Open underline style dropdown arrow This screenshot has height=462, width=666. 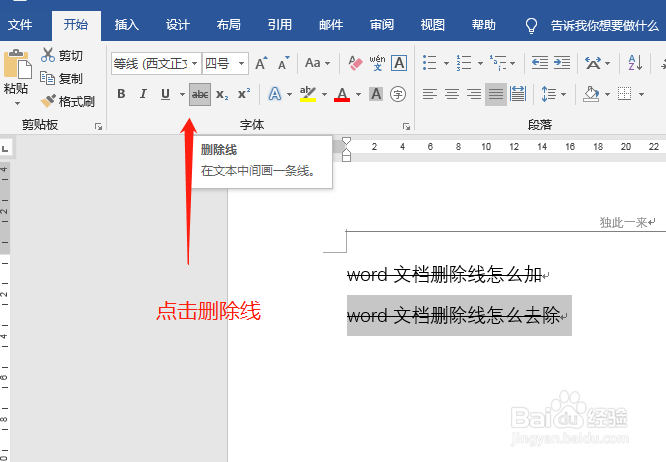pos(182,94)
